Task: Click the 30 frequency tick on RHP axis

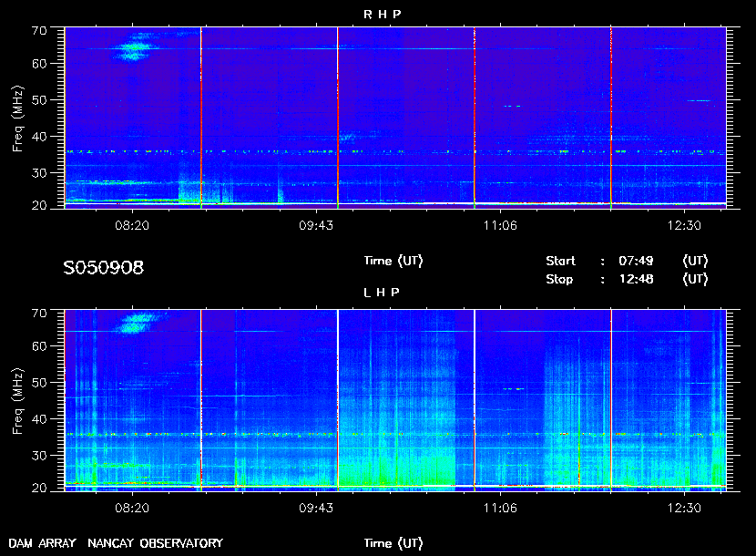Action: coord(39,173)
